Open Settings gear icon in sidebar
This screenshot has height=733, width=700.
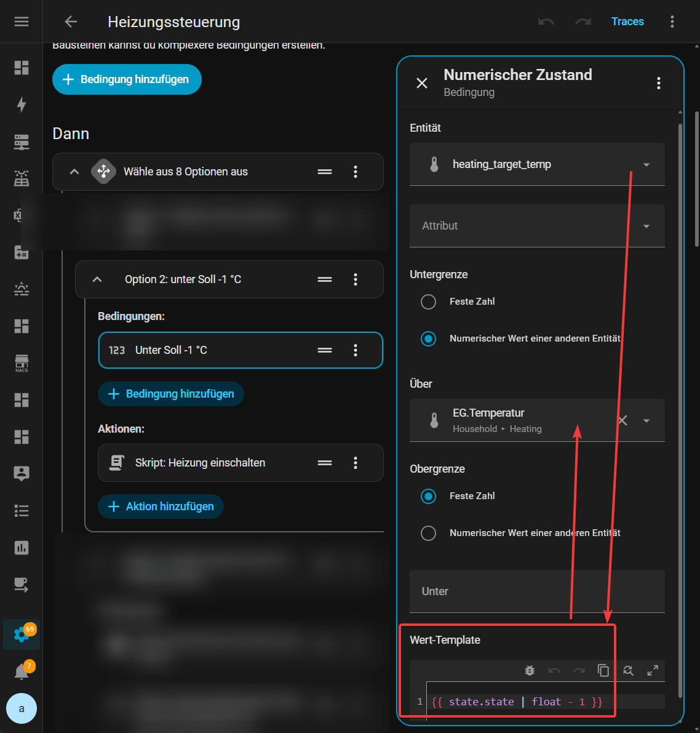22,634
